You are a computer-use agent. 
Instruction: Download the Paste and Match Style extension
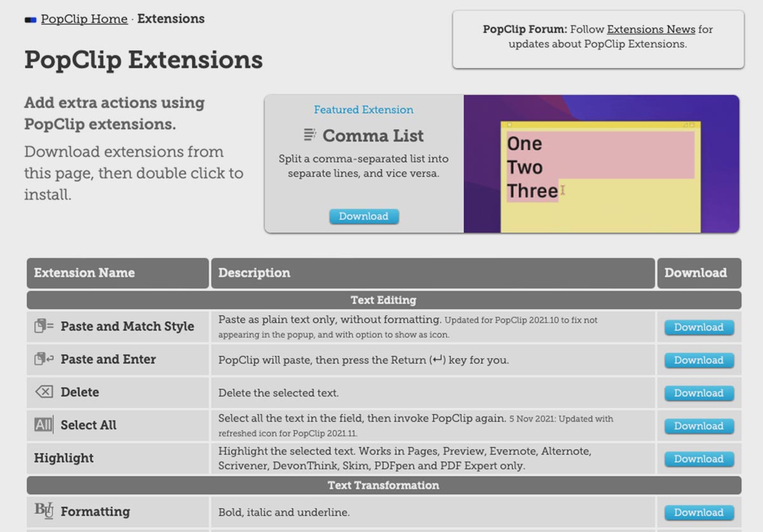point(699,327)
